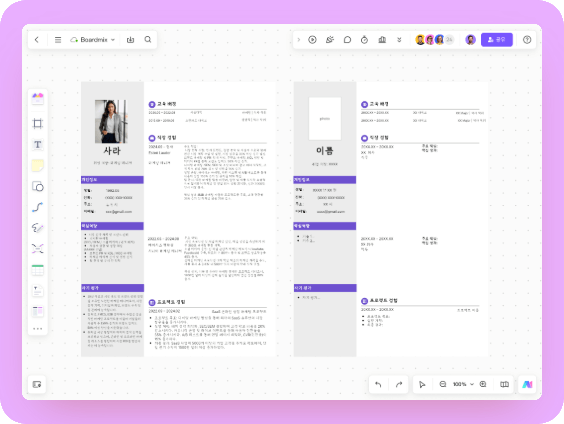Open the Mind map tool
Screen dimensions: 564x424
point(37,249)
